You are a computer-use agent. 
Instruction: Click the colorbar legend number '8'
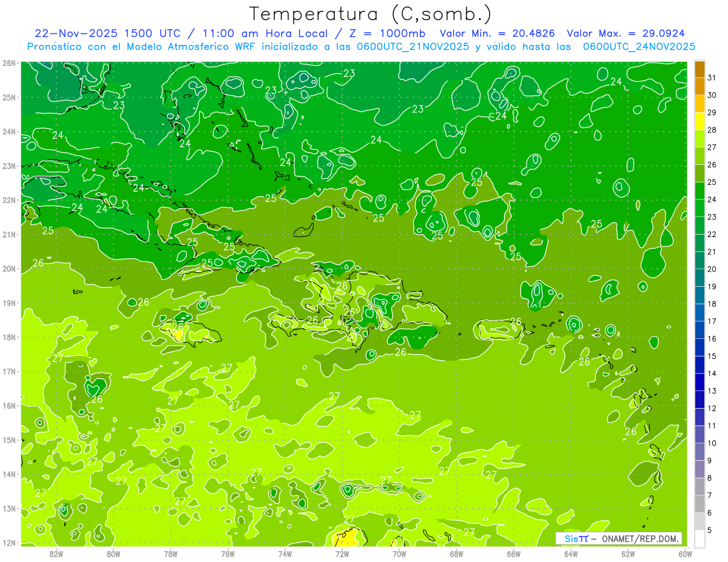tap(710, 478)
